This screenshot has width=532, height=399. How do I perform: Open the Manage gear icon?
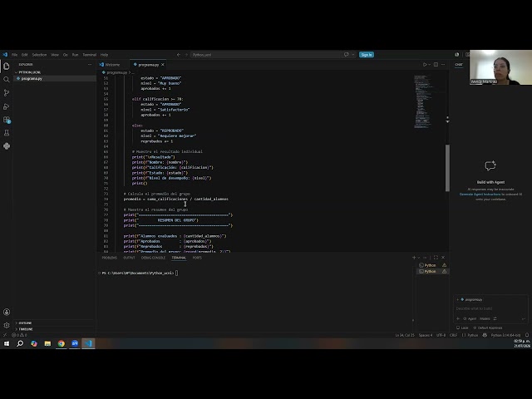click(x=7, y=325)
